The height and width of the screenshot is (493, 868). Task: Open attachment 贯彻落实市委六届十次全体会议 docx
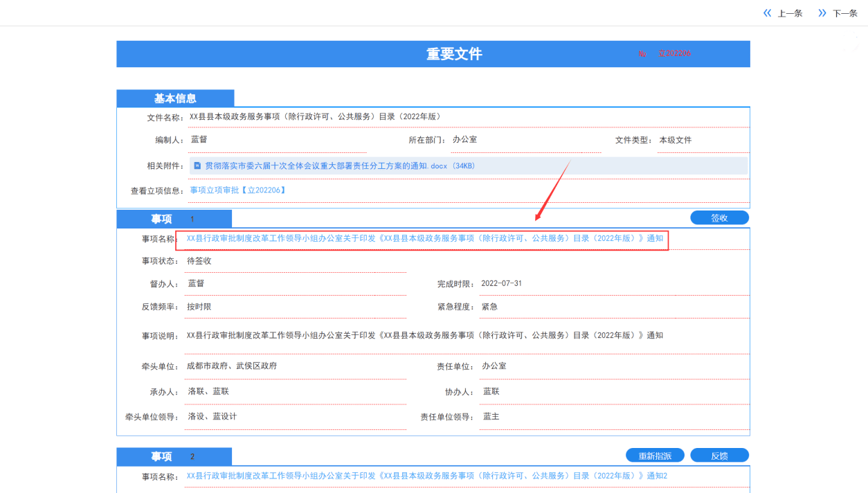[x=339, y=166]
